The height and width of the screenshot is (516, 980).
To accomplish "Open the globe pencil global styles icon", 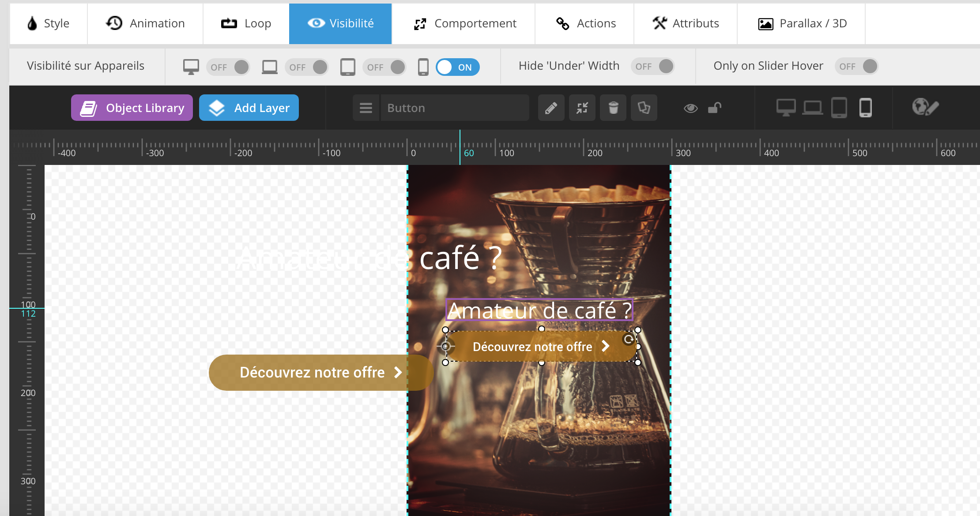I will pos(925,108).
